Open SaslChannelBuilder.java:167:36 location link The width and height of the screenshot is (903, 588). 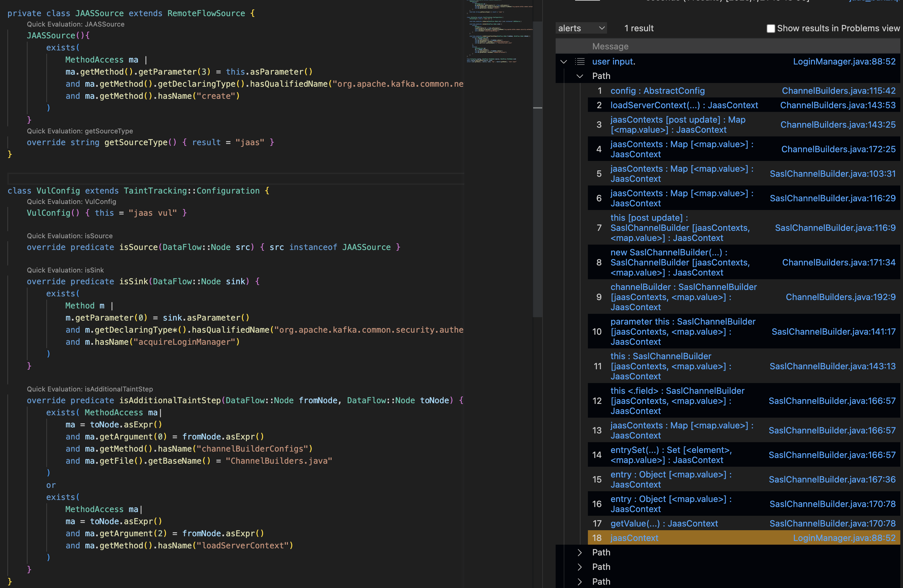click(832, 479)
